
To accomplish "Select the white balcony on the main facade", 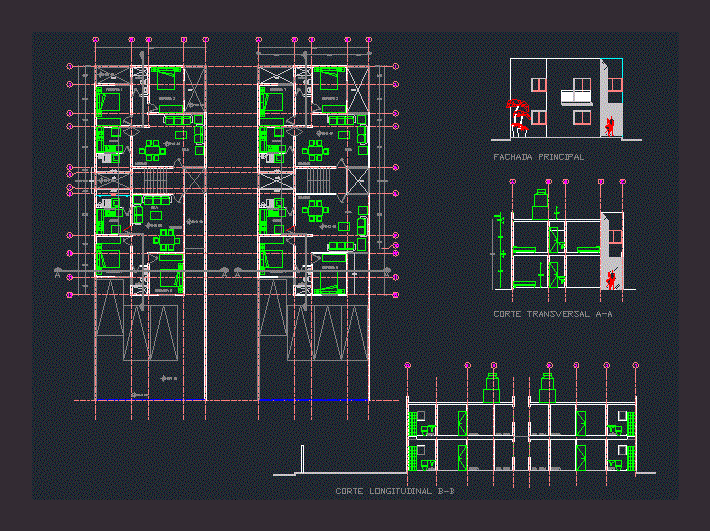I will [x=577, y=97].
